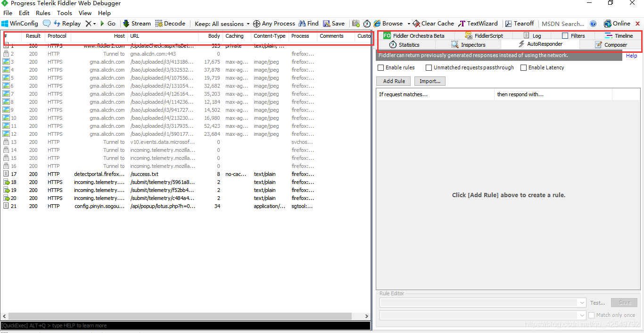Save sessions with the Save icon
The width and height of the screenshot is (644, 333).
coord(334,24)
